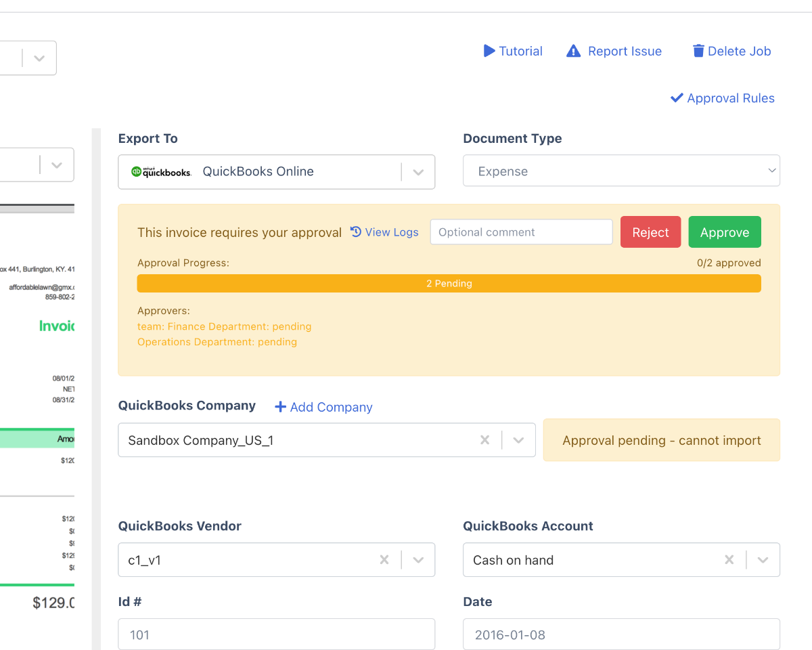Screen dimensions: 812x650
Task: Click the Report Issue warning triangle icon
Action: (573, 51)
